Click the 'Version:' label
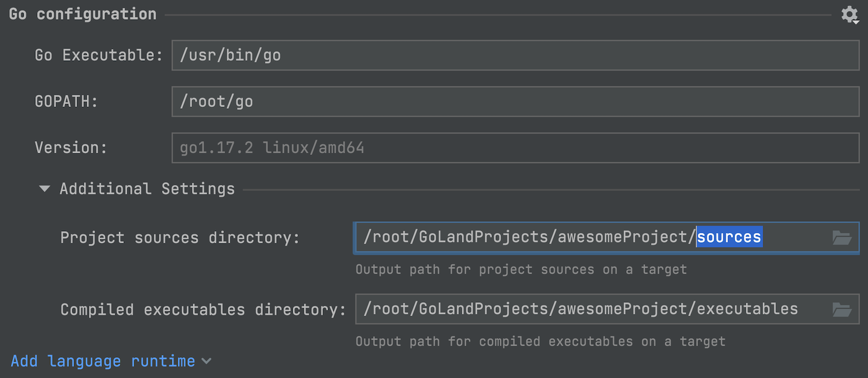Viewport: 868px width, 378px height. tap(71, 148)
